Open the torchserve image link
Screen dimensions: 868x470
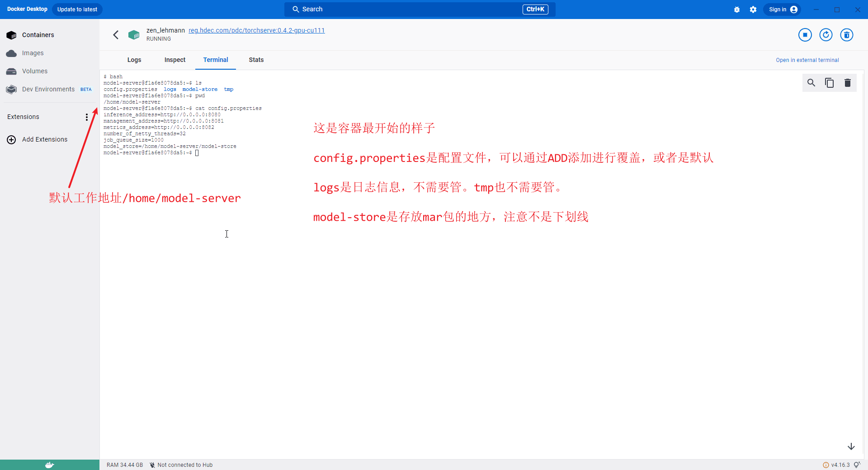256,30
